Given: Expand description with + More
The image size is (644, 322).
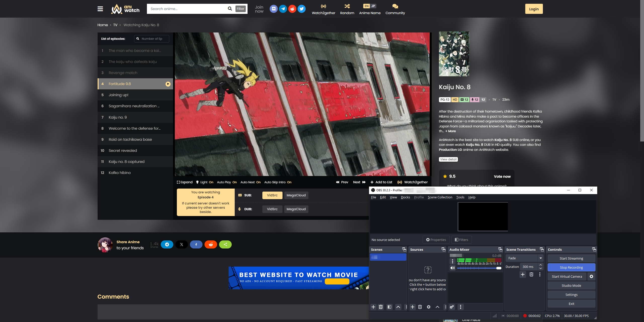Looking at the screenshot, I should (x=451, y=131).
